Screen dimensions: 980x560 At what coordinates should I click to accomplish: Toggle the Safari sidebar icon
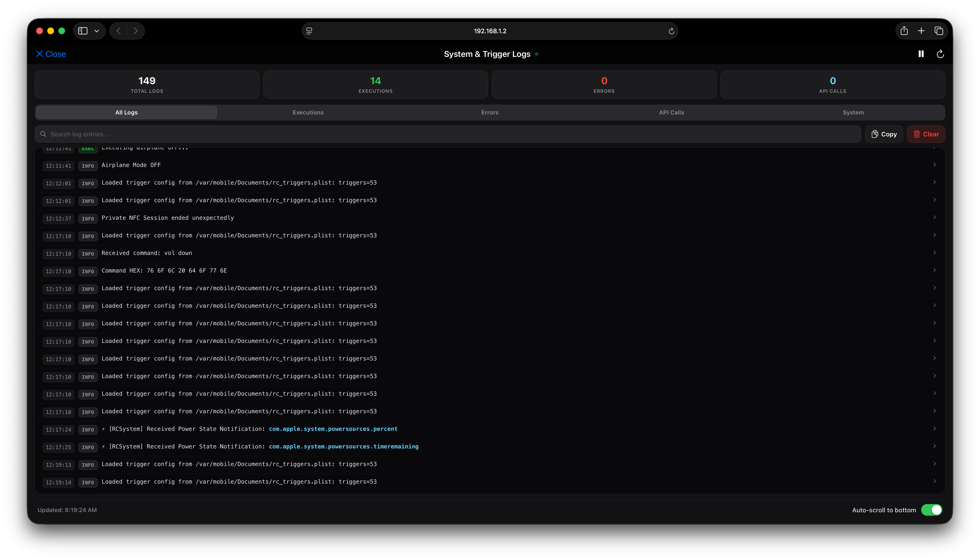[x=83, y=31]
